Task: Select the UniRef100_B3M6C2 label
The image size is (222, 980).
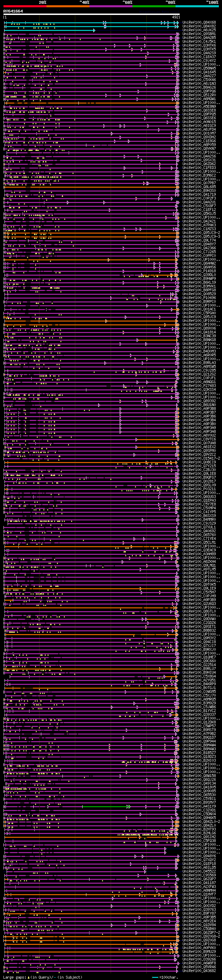Action: [x=199, y=175]
